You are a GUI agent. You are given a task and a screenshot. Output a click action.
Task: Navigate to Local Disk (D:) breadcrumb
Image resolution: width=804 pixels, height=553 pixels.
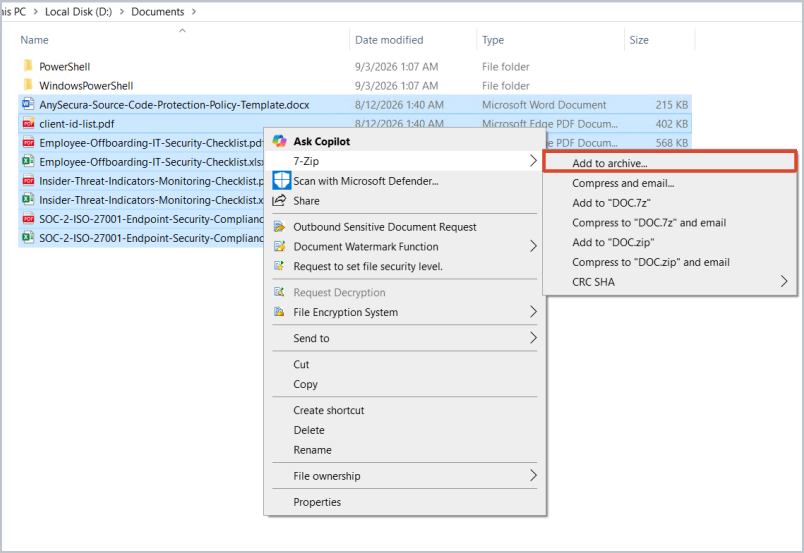(x=78, y=12)
